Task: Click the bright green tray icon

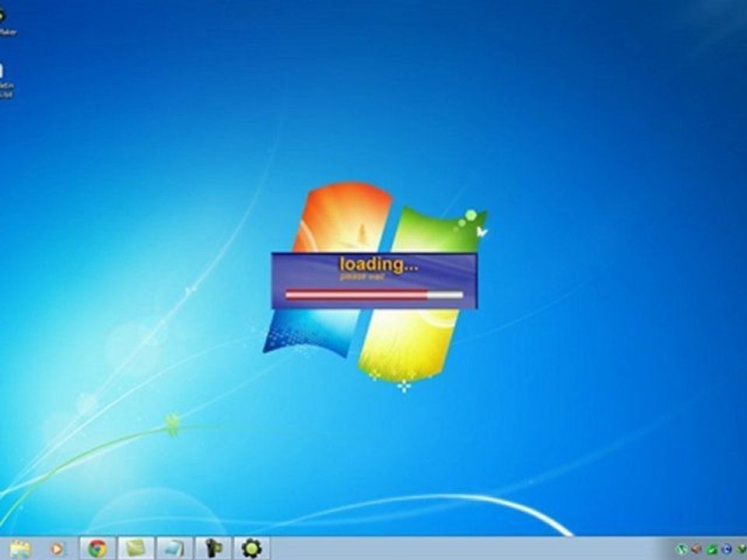Action: [x=712, y=550]
